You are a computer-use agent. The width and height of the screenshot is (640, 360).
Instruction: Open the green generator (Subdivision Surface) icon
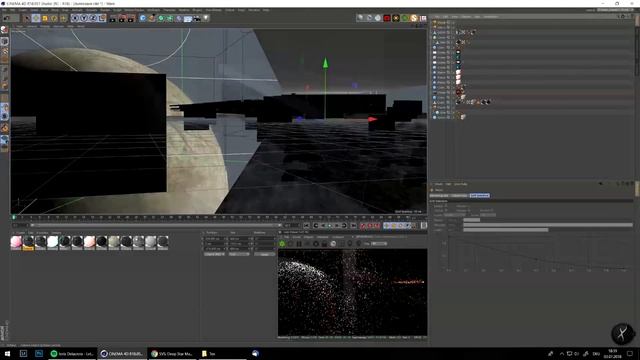point(161,18)
